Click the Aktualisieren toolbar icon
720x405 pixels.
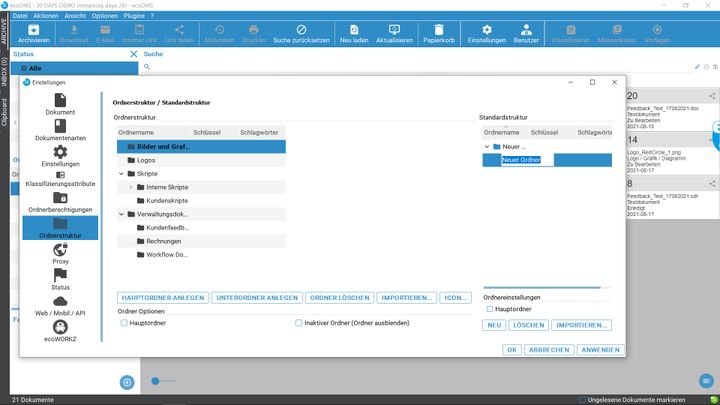point(394,34)
